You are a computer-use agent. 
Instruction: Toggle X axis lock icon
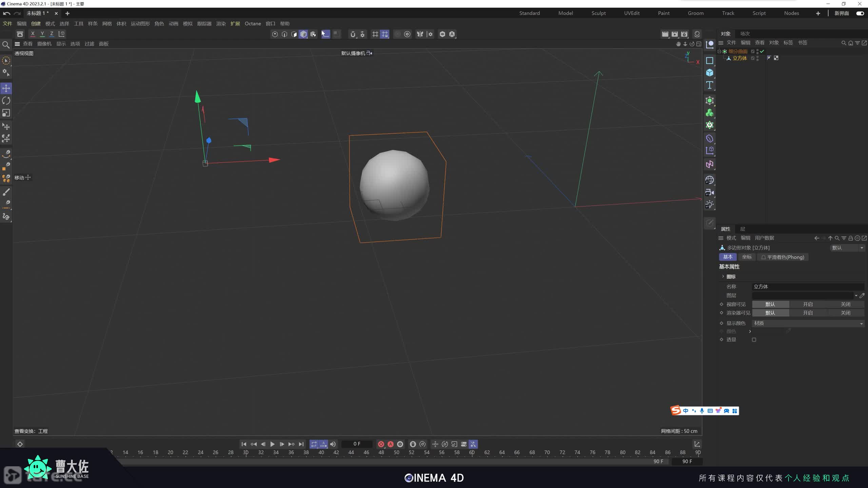tap(33, 34)
